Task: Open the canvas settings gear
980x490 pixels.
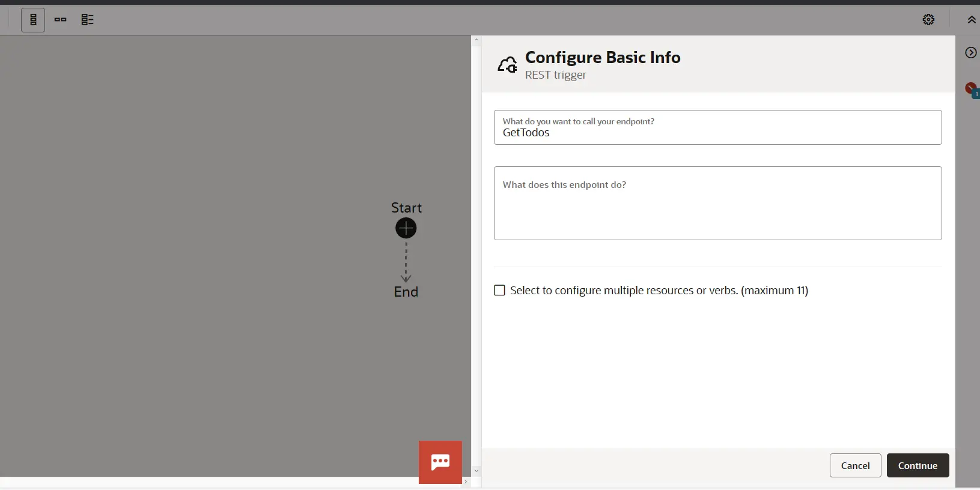Action: (x=928, y=20)
